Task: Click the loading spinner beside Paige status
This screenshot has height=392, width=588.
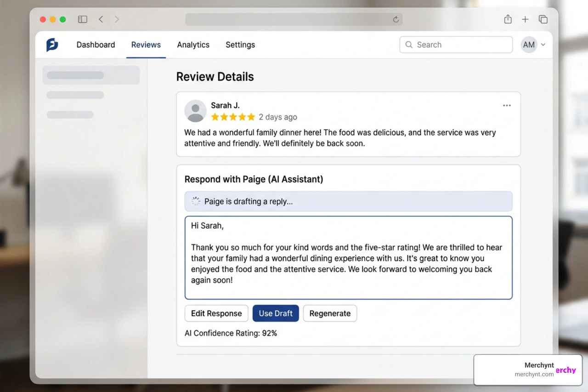Action: (x=196, y=201)
